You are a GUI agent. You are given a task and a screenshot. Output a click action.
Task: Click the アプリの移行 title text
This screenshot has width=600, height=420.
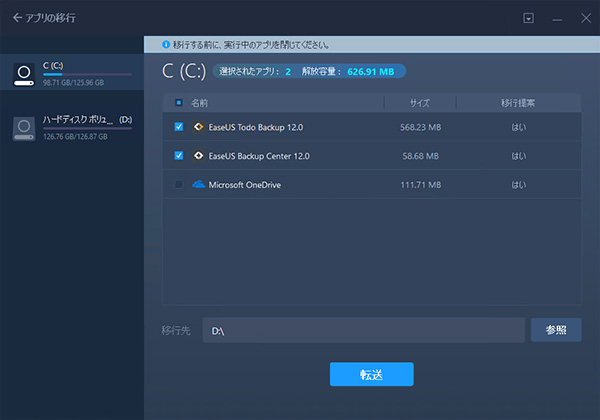tap(50, 18)
